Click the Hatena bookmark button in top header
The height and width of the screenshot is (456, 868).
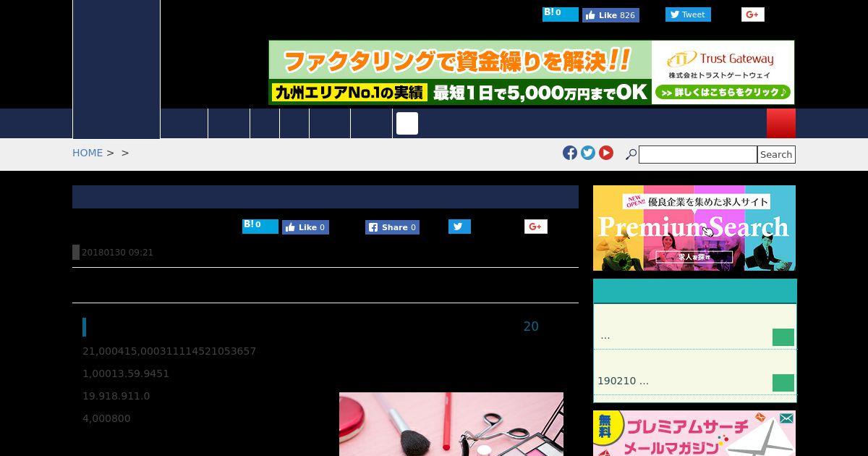tap(560, 14)
